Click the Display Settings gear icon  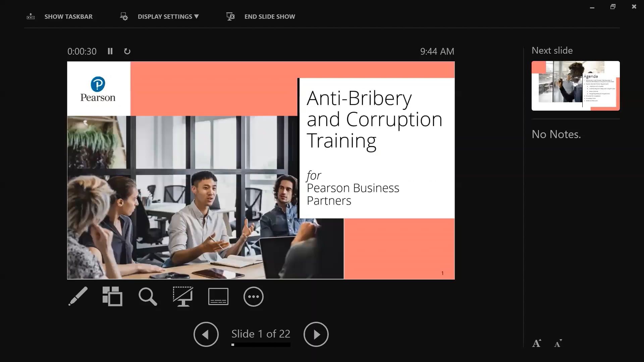click(x=124, y=16)
